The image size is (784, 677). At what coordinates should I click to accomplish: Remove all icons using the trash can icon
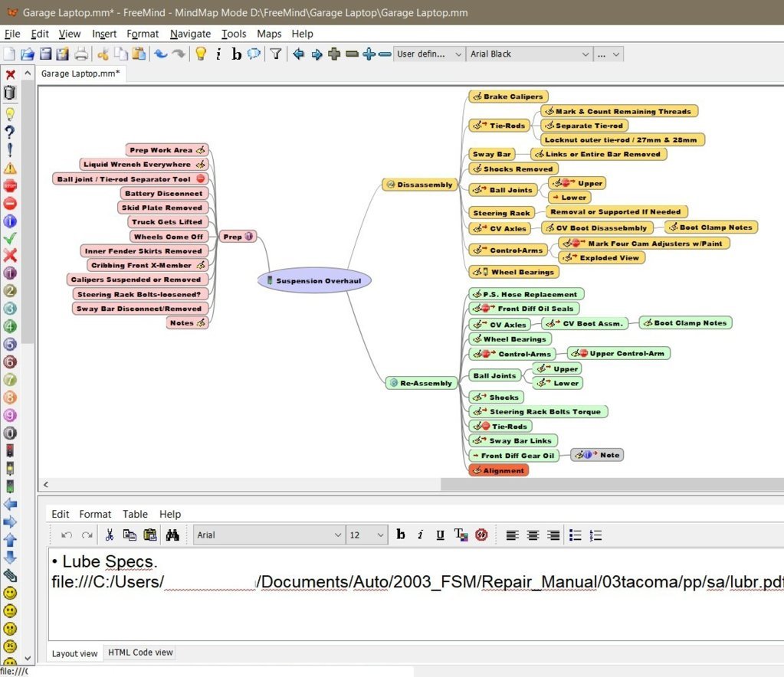[x=10, y=93]
